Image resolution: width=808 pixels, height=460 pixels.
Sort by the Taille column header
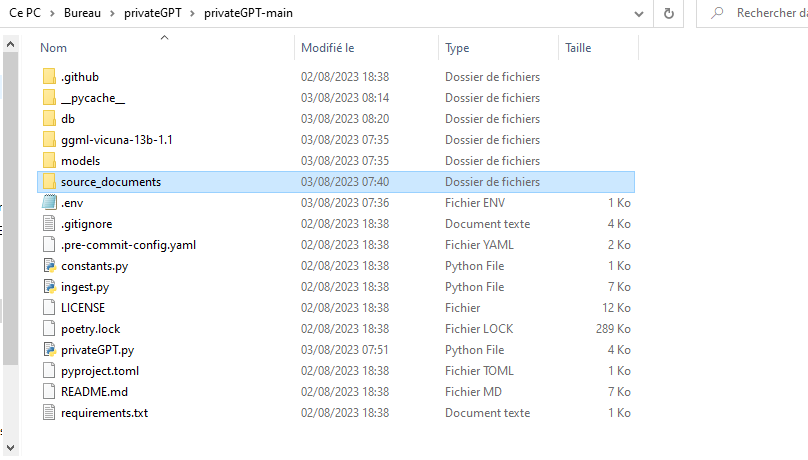(x=578, y=48)
